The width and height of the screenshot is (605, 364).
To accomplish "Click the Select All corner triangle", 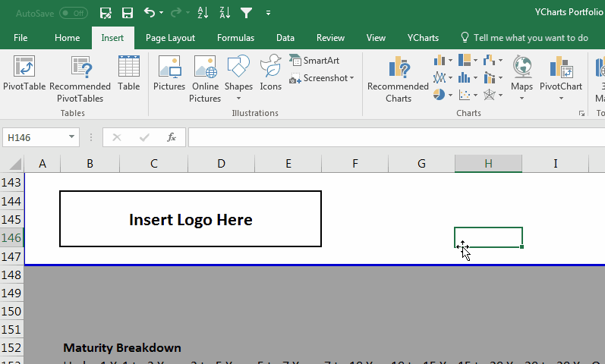I will coord(14,164).
